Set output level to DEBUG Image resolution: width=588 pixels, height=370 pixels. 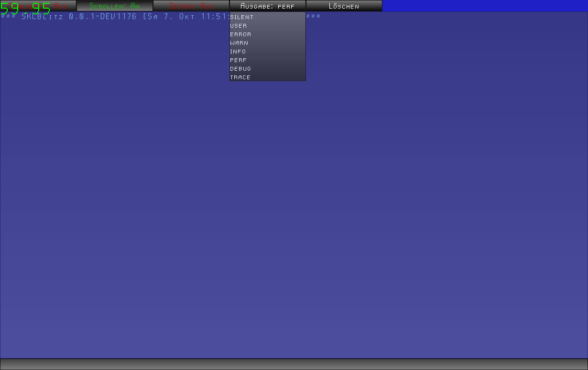pyautogui.click(x=268, y=69)
